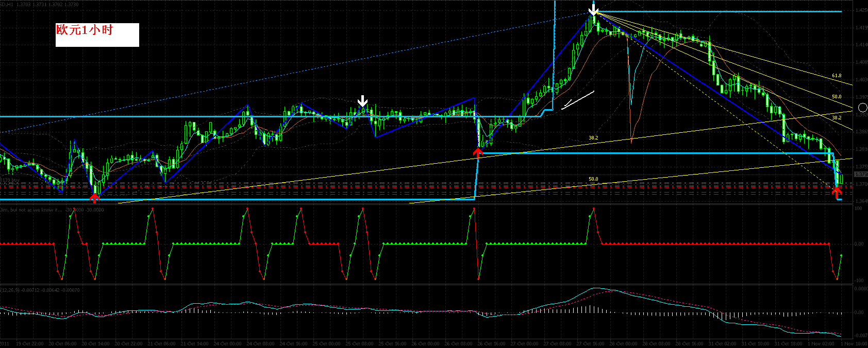Select the red 欧元1小时 chart label
868x348 pixels.
pos(84,30)
